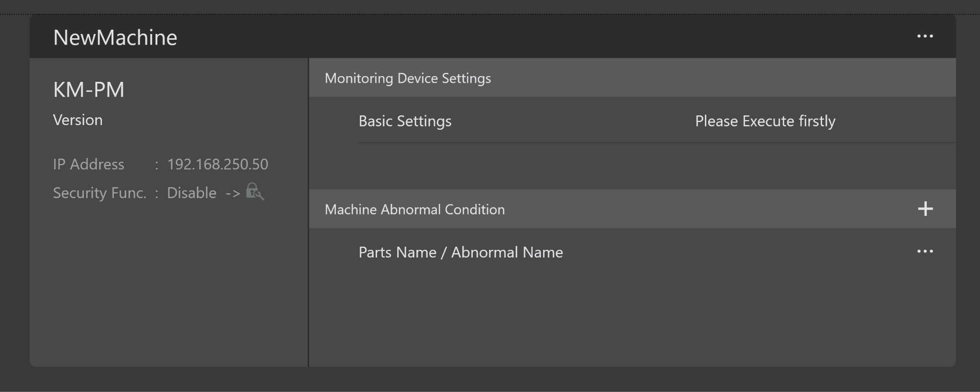Select the NewMachine title text
This screenshot has width=980, height=392.
pos(115,37)
